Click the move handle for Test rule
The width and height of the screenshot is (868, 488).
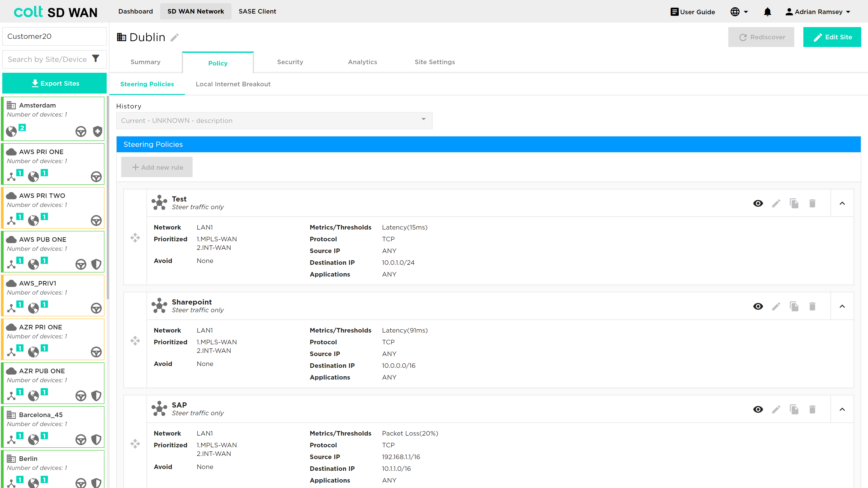pyautogui.click(x=135, y=238)
